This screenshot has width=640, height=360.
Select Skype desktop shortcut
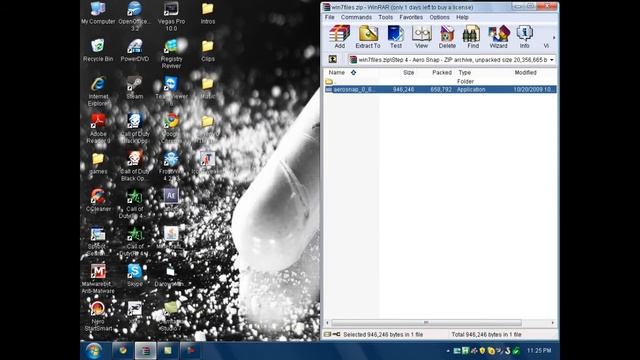pyautogui.click(x=135, y=276)
